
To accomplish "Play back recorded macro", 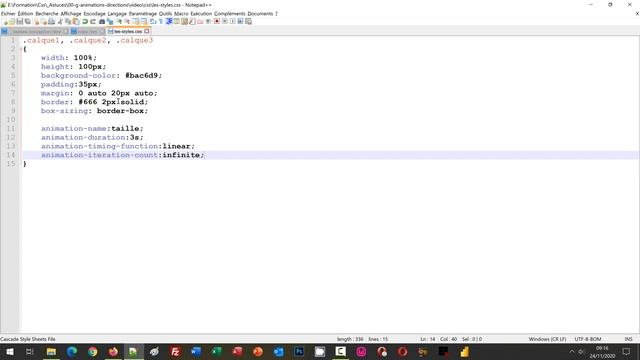I will pos(233,21).
